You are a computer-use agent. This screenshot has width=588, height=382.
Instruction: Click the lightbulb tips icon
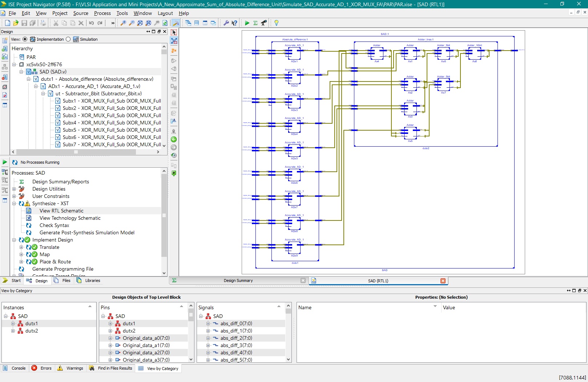[x=276, y=23]
